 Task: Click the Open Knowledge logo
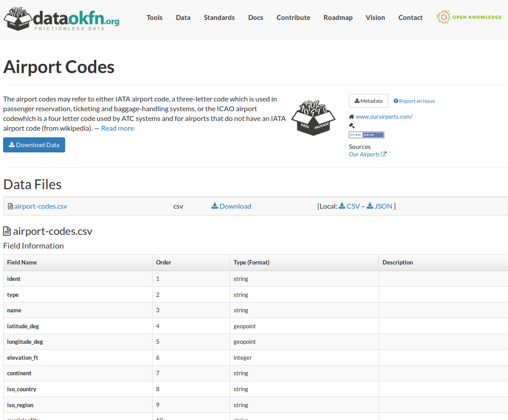click(x=469, y=17)
